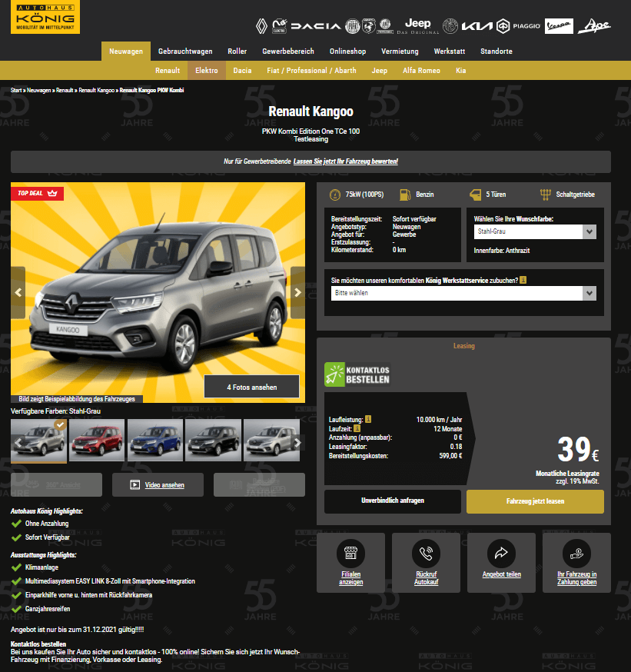Screen dimensions: 631x672
Task: Select the steel-grey Kangoo color thumbnail
Action: coord(38,440)
